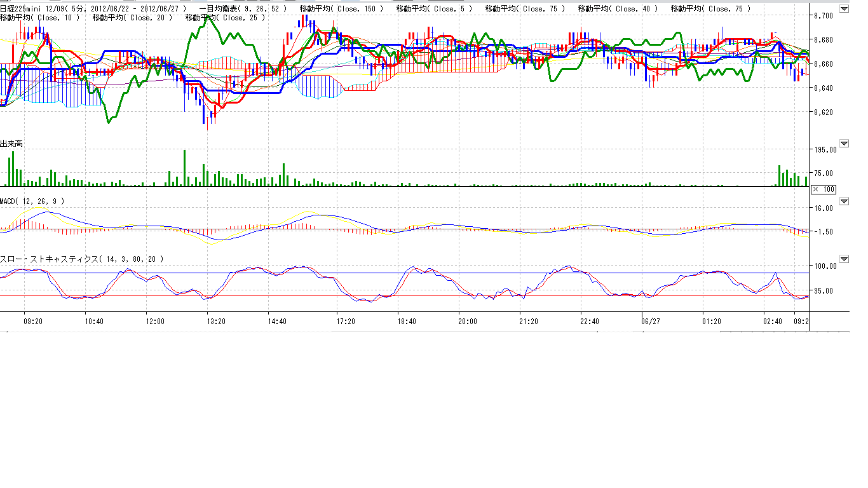The image size is (868, 488).
Task: Click the × 100 volume multiplier box
Action: [824, 189]
